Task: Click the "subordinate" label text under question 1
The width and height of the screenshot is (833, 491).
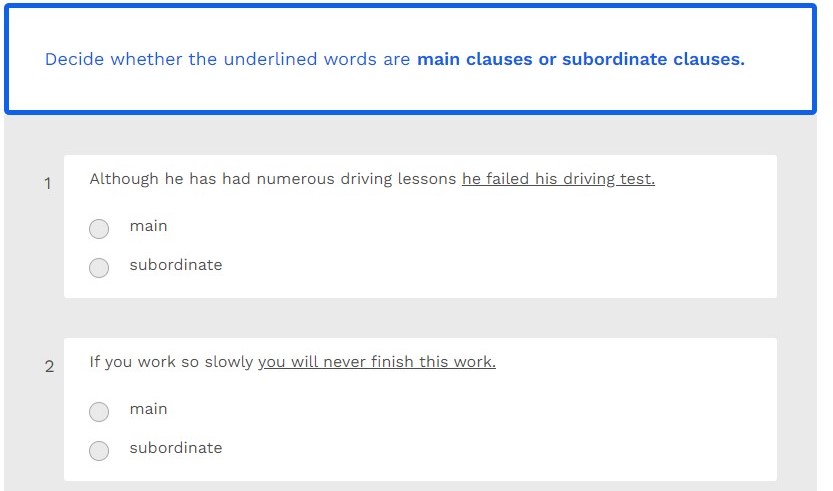Action: click(x=175, y=265)
